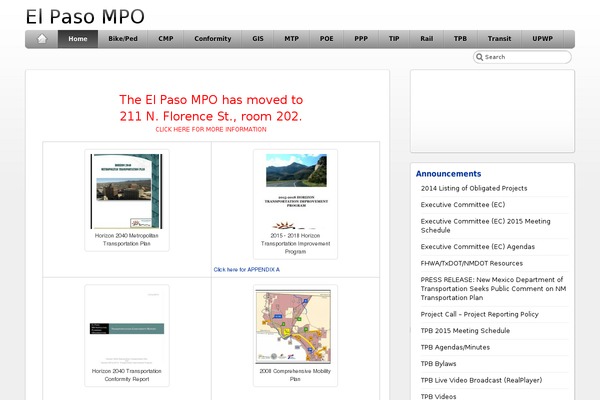Select the POE menu item

click(327, 39)
